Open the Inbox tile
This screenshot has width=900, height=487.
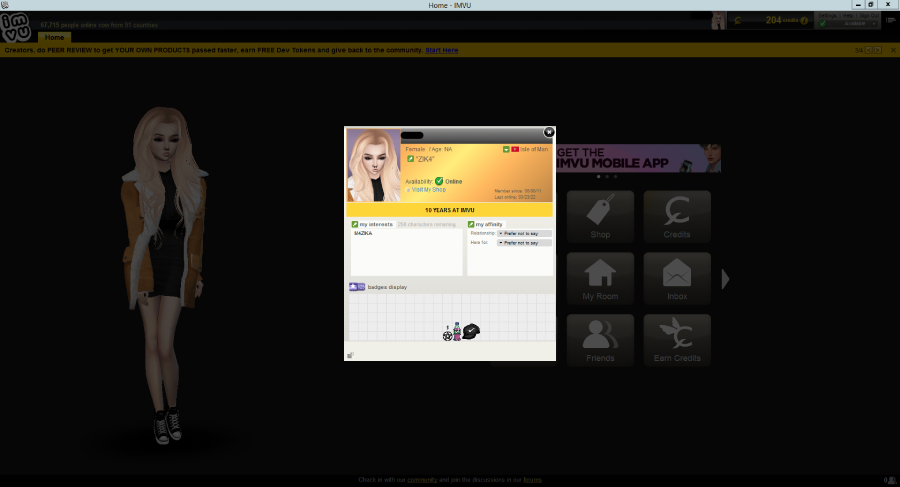tap(677, 279)
